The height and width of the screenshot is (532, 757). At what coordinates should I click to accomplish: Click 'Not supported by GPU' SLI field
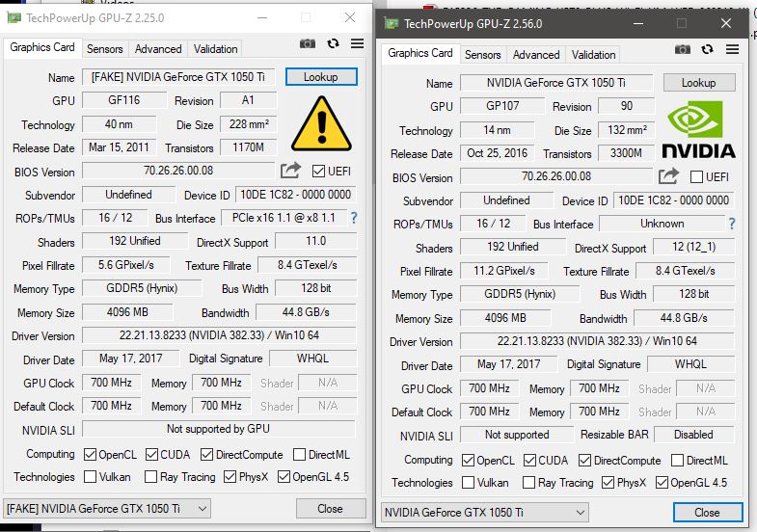pos(219,429)
